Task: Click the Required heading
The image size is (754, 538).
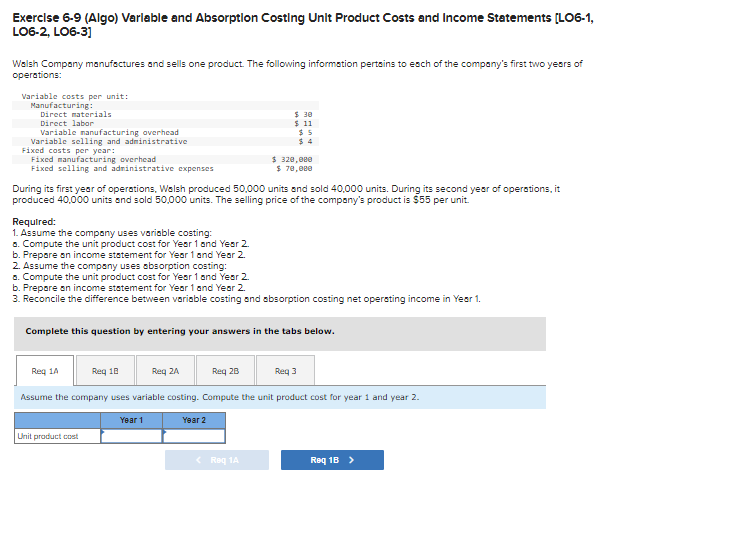Action: click(34, 222)
